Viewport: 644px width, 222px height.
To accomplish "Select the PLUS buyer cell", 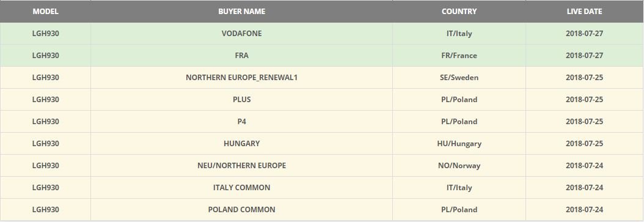I will coord(241,100).
